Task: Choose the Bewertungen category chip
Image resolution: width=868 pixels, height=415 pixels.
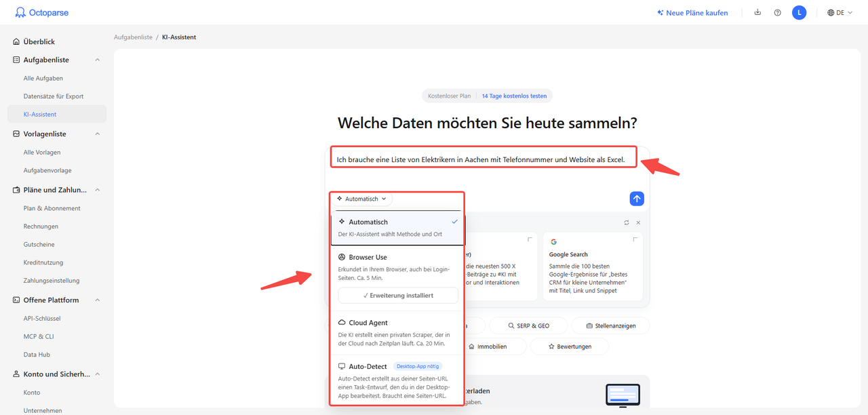Action: 569,346
